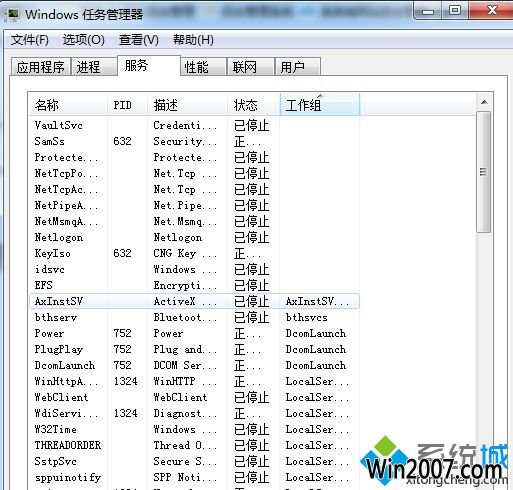Open the 选项(O) menu
513x490 pixels.
click(x=84, y=40)
